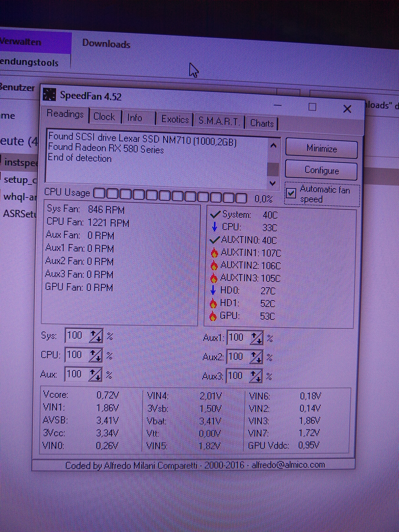Image resolution: width=399 pixels, height=532 pixels.
Task: Toggle Automatic fan speed checkbox
Action: 291,193
